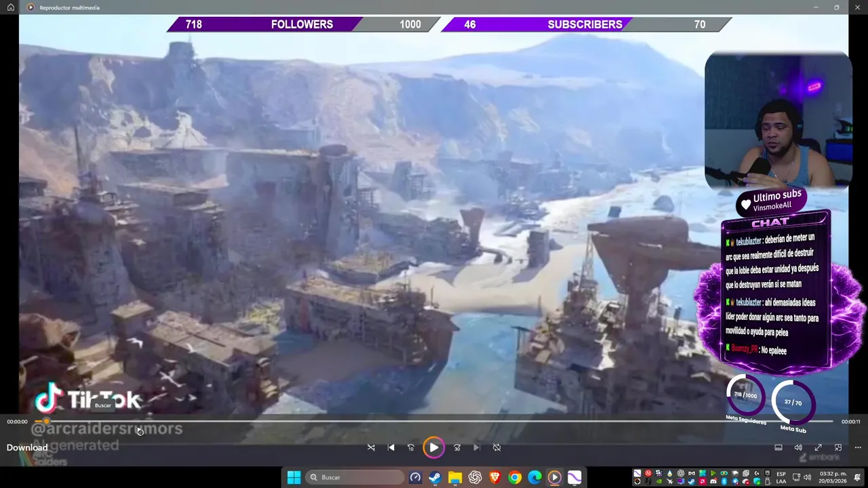
Task: Open the notifications bell icon
Action: [x=857, y=477]
